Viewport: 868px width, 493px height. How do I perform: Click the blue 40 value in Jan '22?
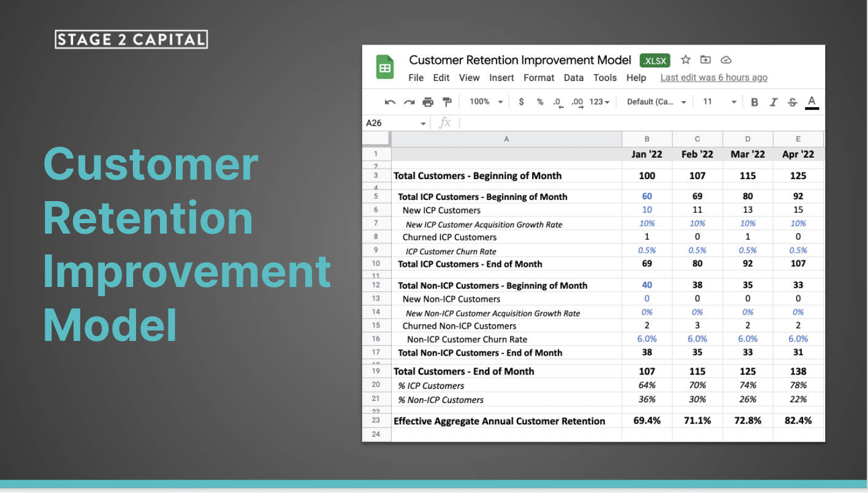[647, 285]
